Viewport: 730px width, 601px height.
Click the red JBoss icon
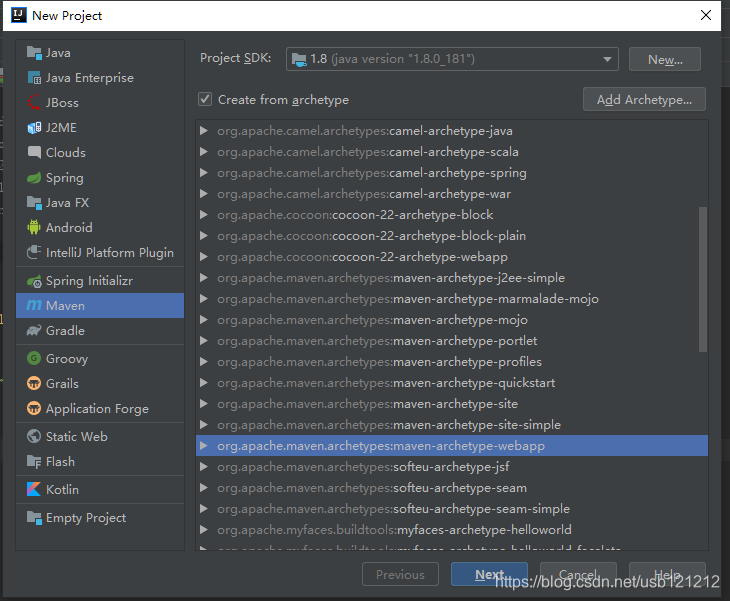(x=34, y=102)
